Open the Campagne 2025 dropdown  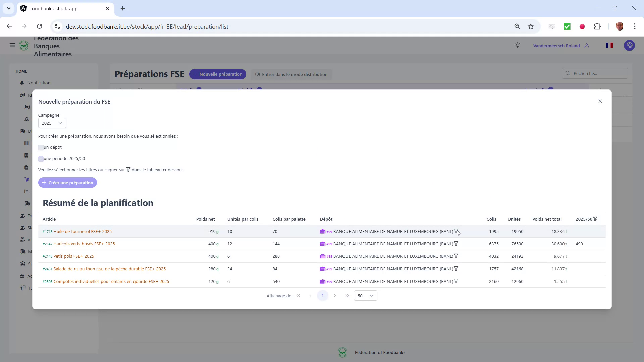click(52, 123)
